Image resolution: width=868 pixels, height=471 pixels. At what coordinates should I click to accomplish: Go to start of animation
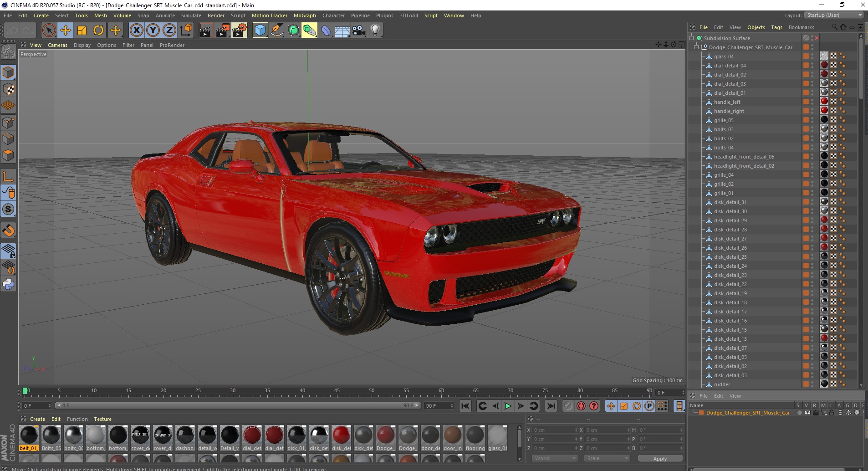465,406
